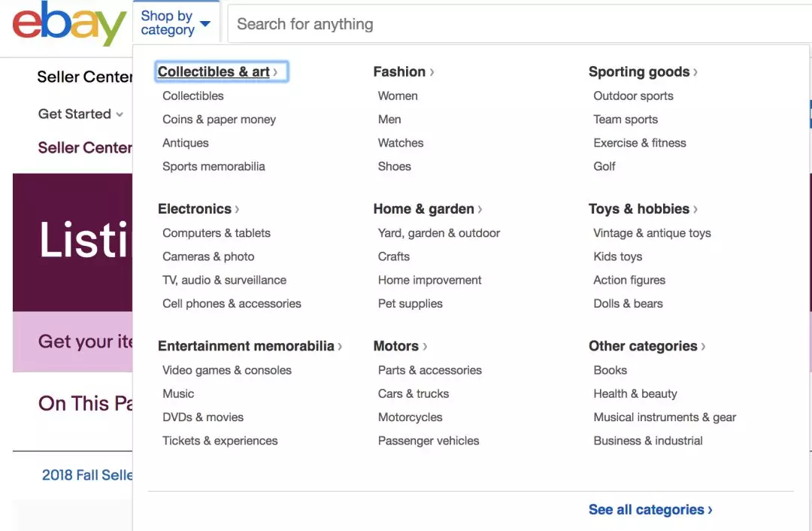Collapse the Shop by category dropdown
The height and width of the screenshot is (531, 812).
tap(175, 23)
